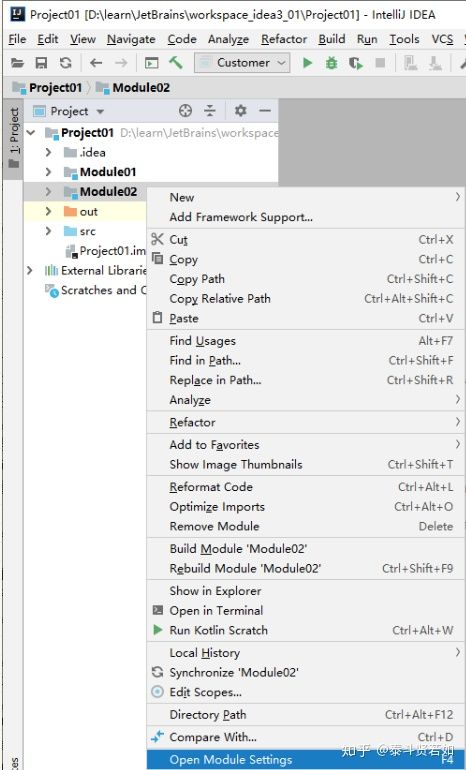Start debugging with the bug icon
This screenshot has height=770, width=466.
tap(331, 63)
